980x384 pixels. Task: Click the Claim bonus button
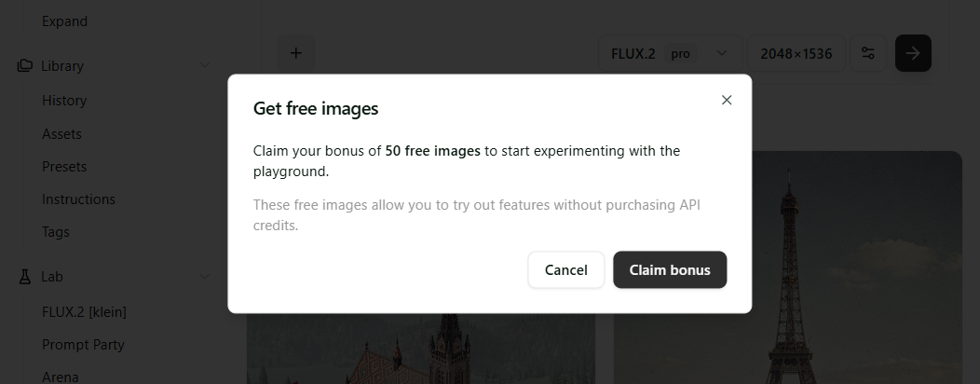point(670,270)
